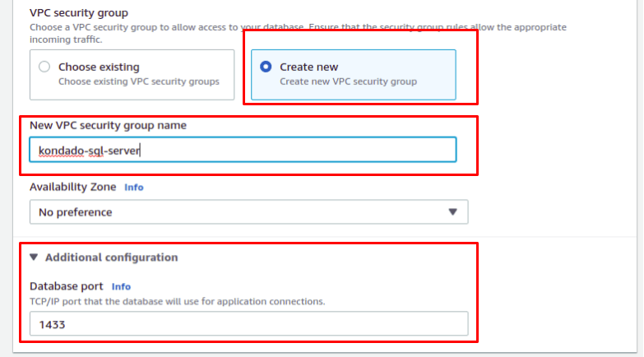Select the Create new radio button
The height and width of the screenshot is (357, 644).
point(266,67)
